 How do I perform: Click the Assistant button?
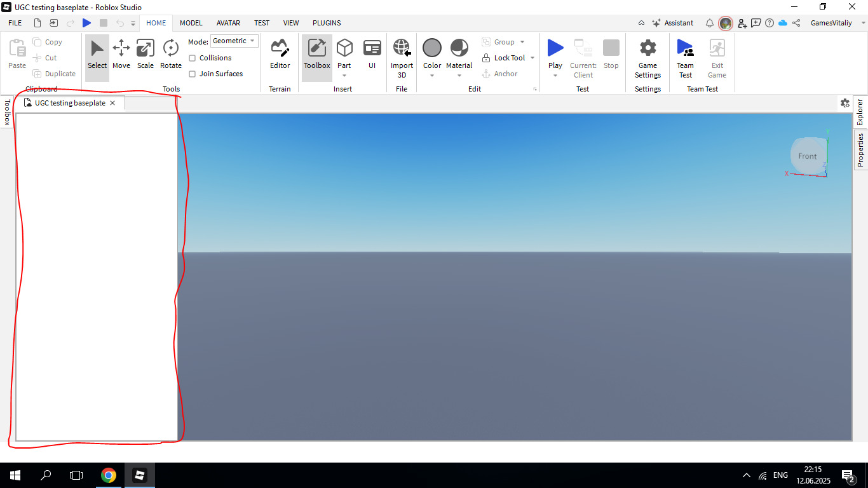(673, 23)
